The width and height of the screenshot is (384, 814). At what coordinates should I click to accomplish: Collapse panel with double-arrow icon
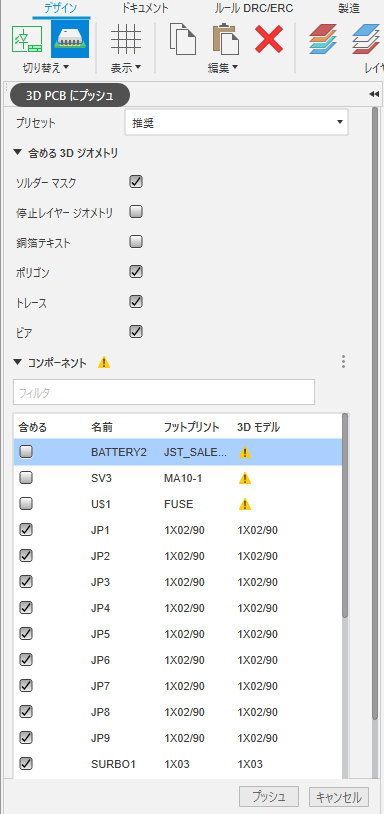[x=374, y=94]
